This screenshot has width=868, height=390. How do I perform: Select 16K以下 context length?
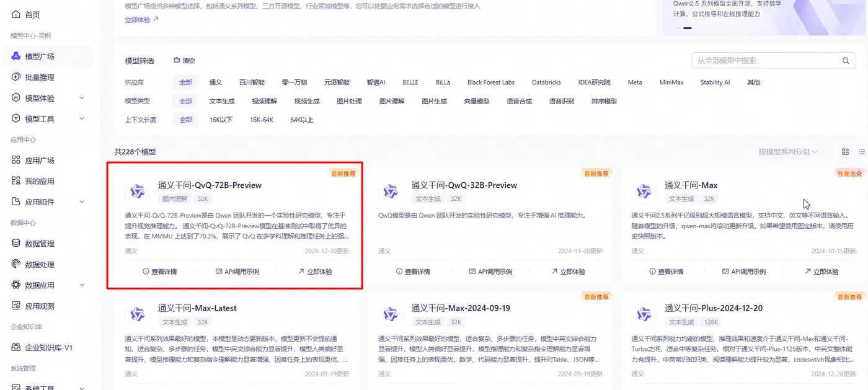pyautogui.click(x=221, y=120)
